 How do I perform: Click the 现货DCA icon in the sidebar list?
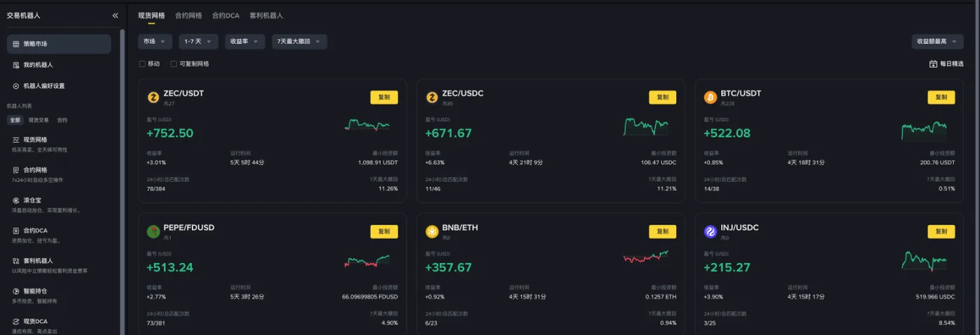(x=16, y=322)
